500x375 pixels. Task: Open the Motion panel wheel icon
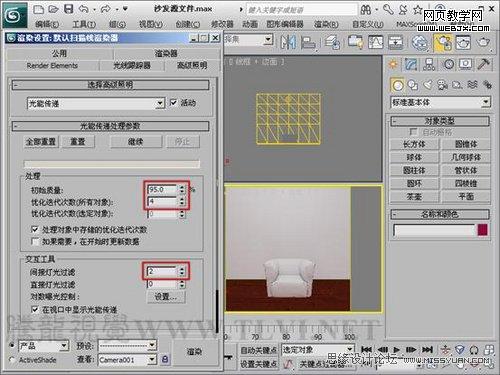449,64
